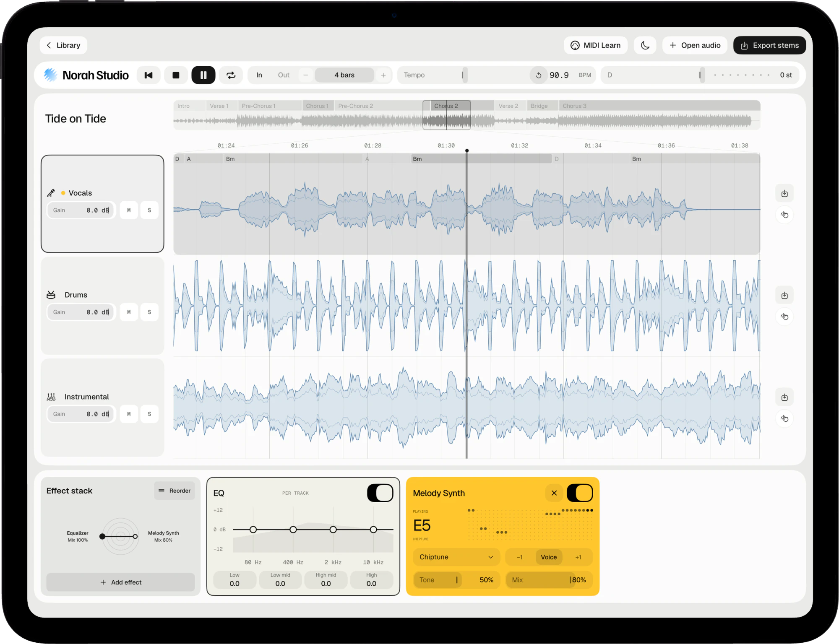
Task: Solo the Drums track
Action: coord(149,312)
